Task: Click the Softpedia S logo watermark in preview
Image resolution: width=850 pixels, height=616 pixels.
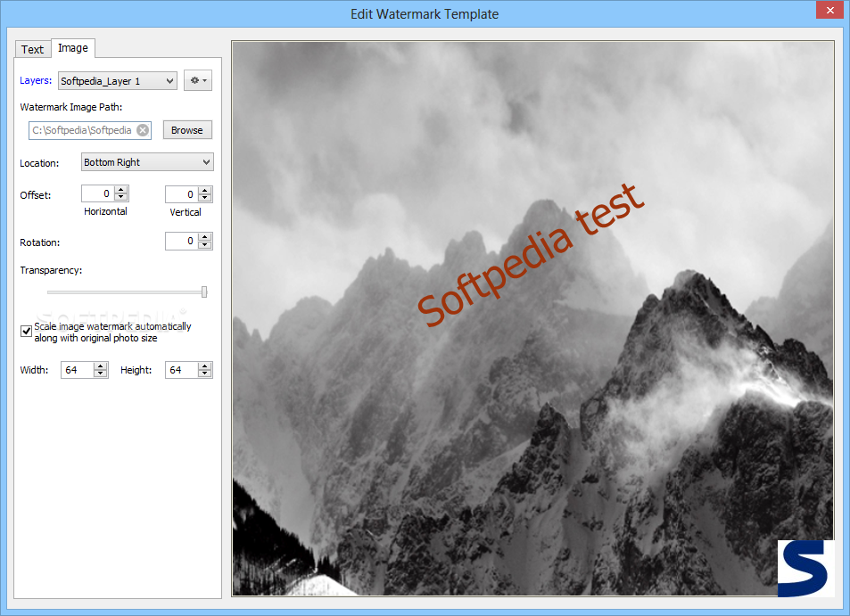Action: (x=805, y=569)
